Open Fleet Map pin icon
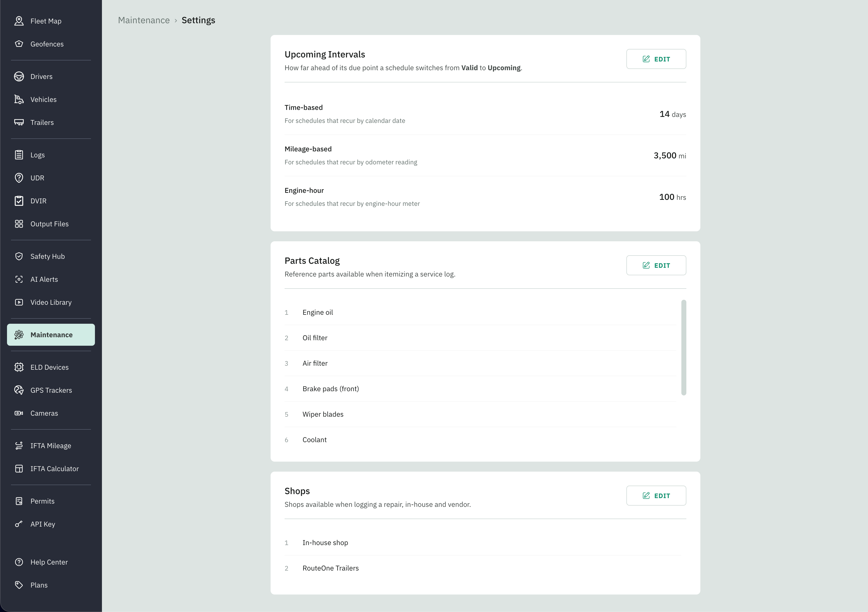Viewport: 868px width, 612px height. point(19,21)
